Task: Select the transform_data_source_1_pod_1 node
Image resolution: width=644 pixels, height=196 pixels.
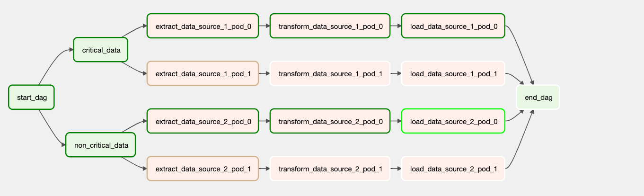Action: point(330,73)
